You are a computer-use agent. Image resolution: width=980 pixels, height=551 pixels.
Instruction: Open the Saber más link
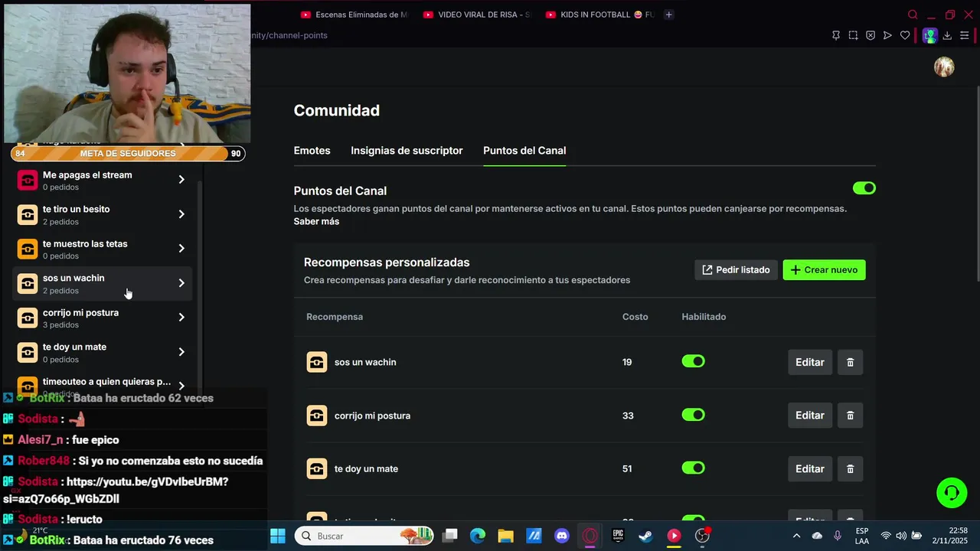point(316,221)
